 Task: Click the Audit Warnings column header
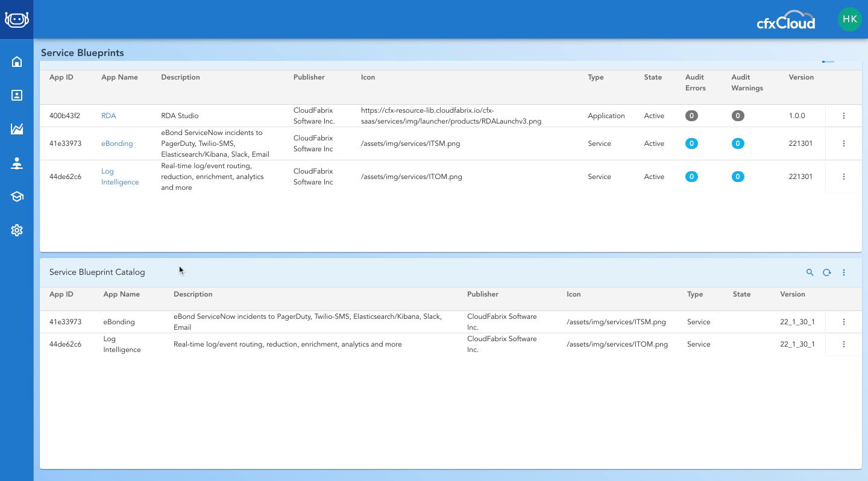[747, 83]
